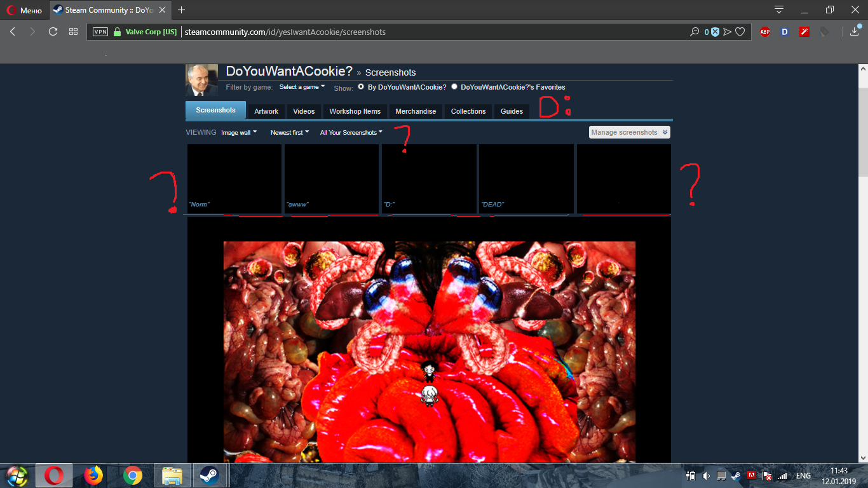Open the clock showing 11:43
The image size is (868, 488).
[x=839, y=475]
